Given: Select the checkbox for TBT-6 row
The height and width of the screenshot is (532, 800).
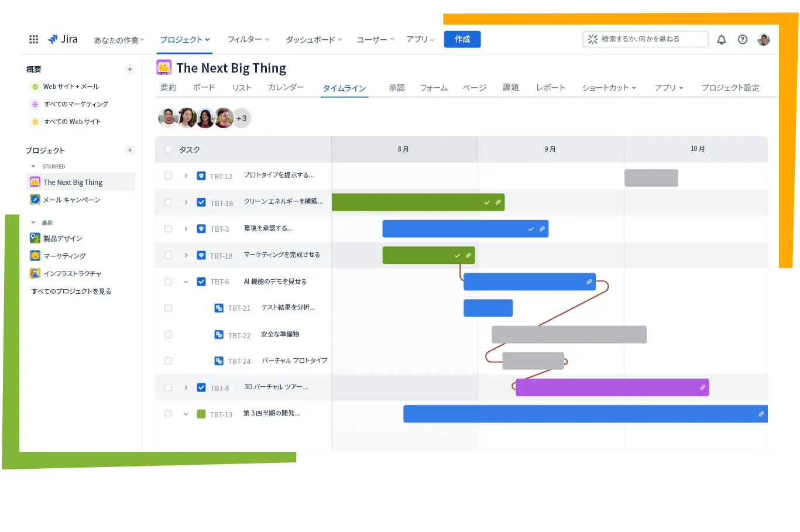Looking at the screenshot, I should (169, 282).
